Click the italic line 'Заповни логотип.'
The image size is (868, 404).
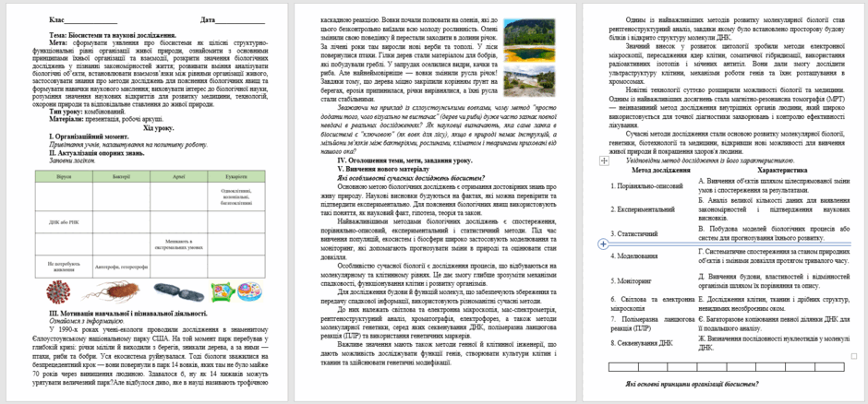pos(73,160)
